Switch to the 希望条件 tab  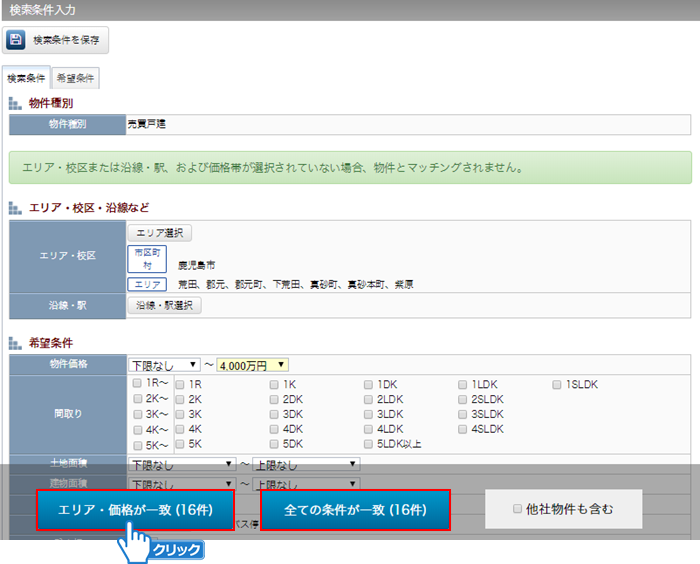point(75,78)
